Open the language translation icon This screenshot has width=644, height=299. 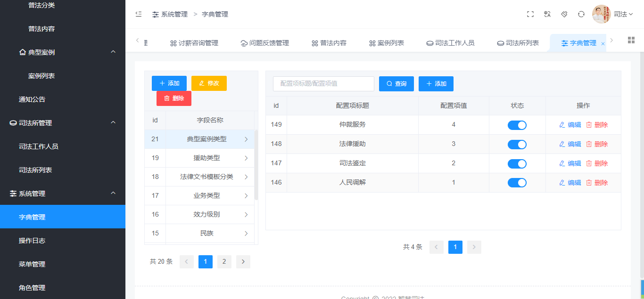click(547, 14)
